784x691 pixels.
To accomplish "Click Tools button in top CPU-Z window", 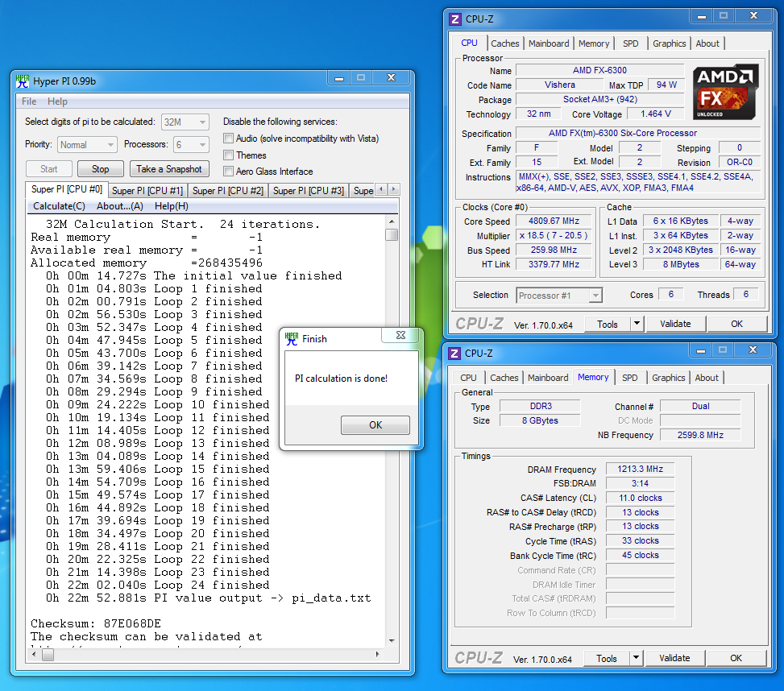I will click(x=608, y=324).
